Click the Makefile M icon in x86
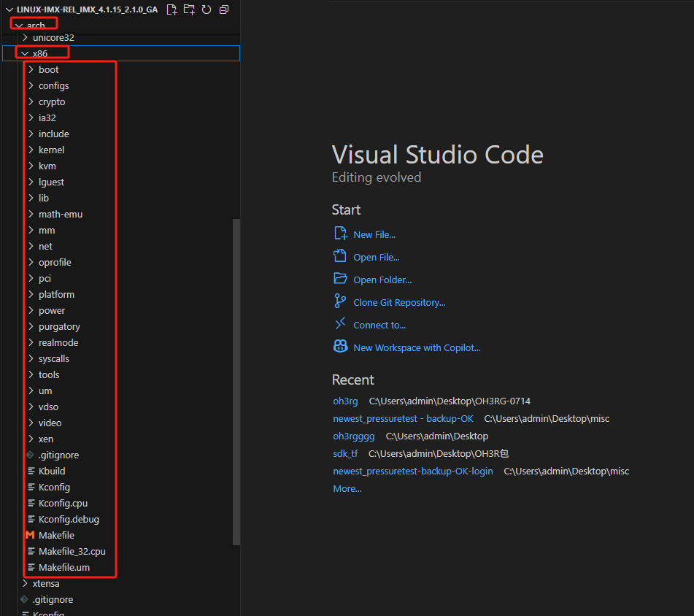This screenshot has width=694, height=616. pos(30,535)
